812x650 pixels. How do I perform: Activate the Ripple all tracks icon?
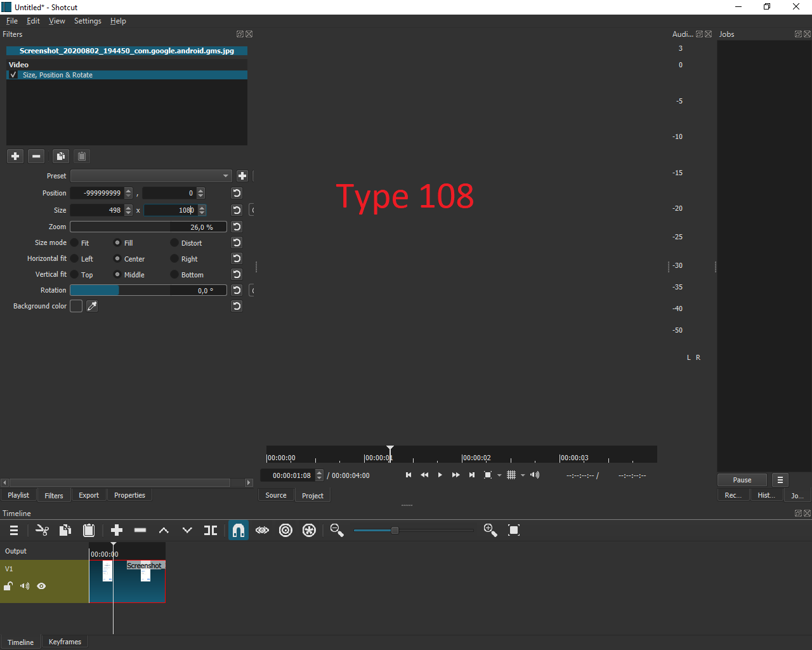(x=309, y=530)
